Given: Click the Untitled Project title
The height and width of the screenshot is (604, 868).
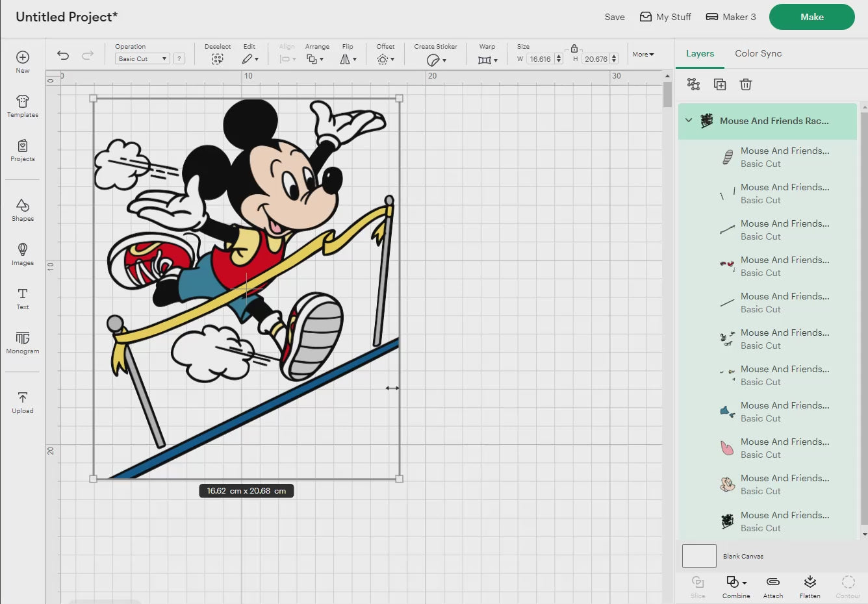Looking at the screenshot, I should click(66, 17).
